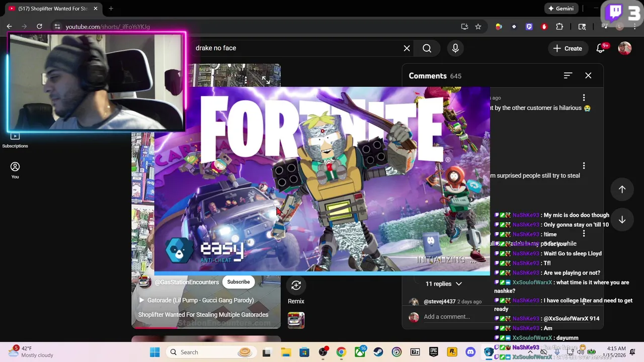Click the Windows taskbar Search box
The height and width of the screenshot is (362, 644).
(211, 352)
